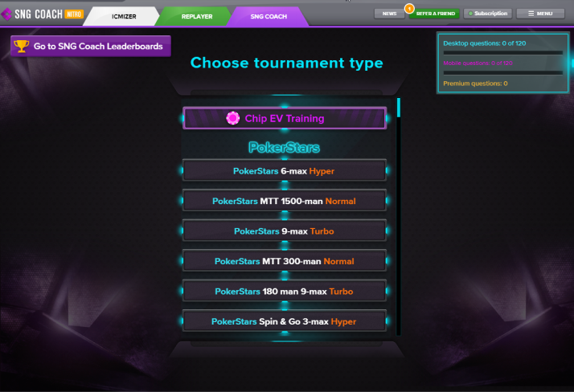The image size is (574, 392).
Task: Go to SNG Coach Leaderboards
Action: (x=91, y=46)
